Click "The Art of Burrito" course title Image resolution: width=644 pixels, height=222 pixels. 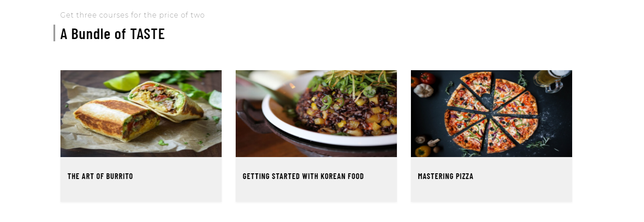point(100,176)
